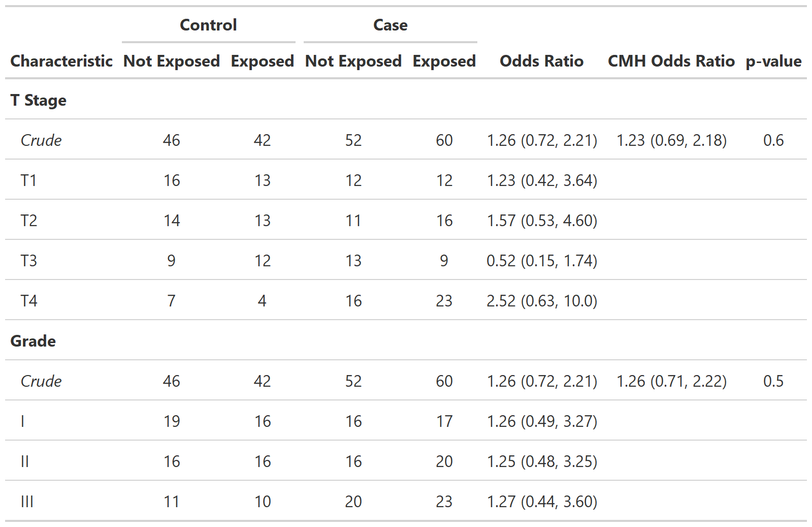Select the Grade III row label
This screenshot has height=527, width=812.
[x=27, y=502]
